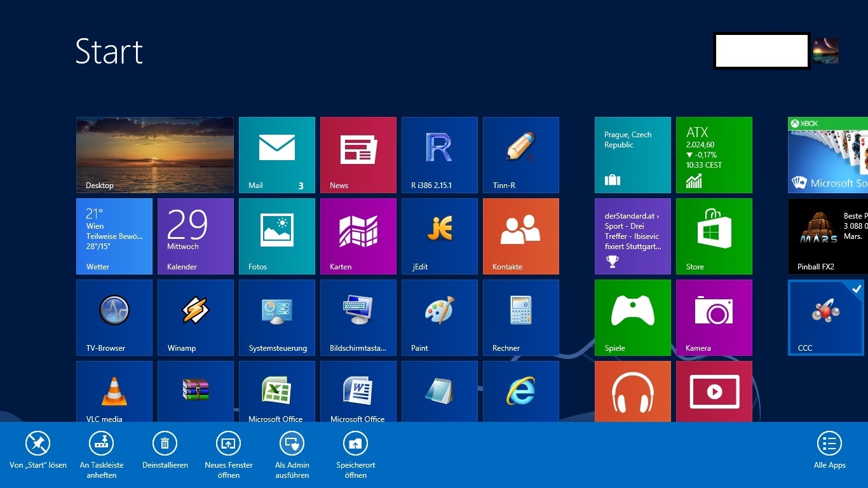The image size is (868, 488).
Task: Launch the VLC media player tile
Action: coord(114,391)
